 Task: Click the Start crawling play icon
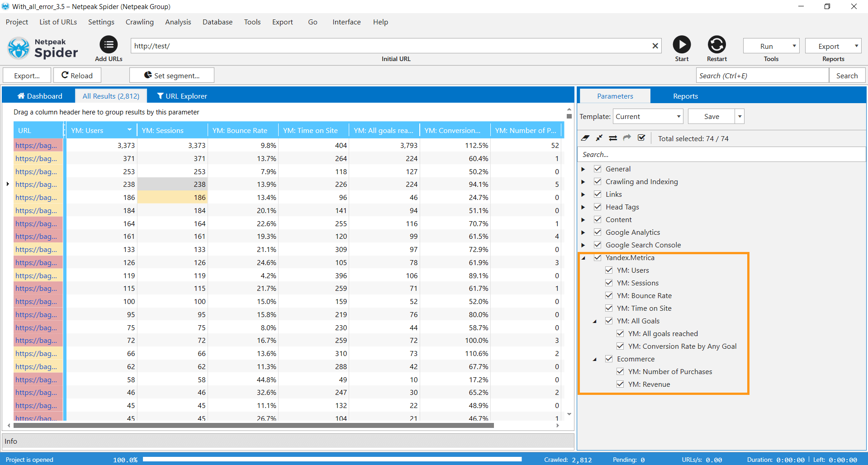click(x=681, y=45)
